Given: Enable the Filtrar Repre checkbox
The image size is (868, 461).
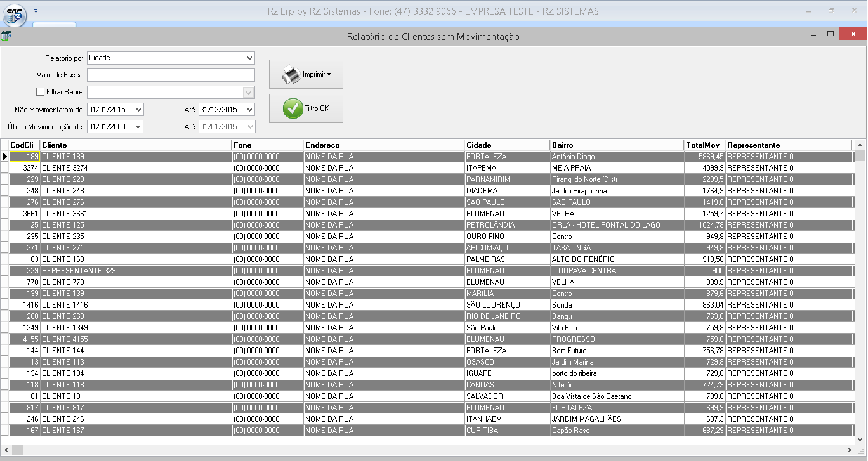Looking at the screenshot, I should 40,92.
